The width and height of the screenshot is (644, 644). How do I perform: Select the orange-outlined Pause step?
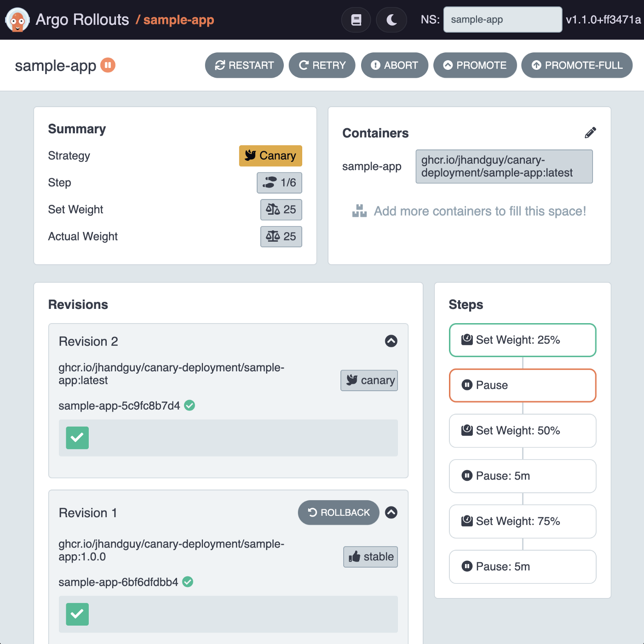click(x=523, y=385)
